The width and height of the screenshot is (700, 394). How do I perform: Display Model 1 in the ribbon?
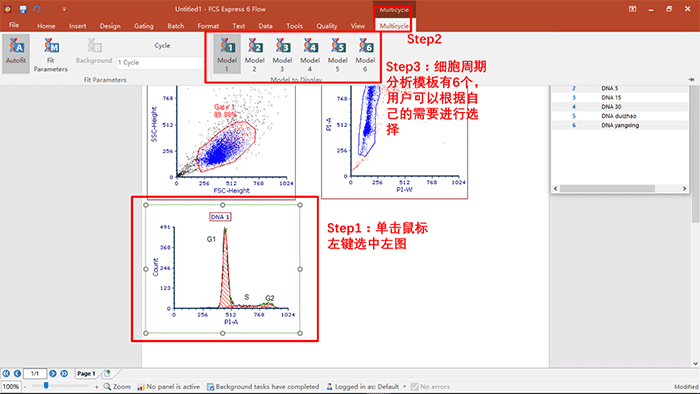point(227,54)
